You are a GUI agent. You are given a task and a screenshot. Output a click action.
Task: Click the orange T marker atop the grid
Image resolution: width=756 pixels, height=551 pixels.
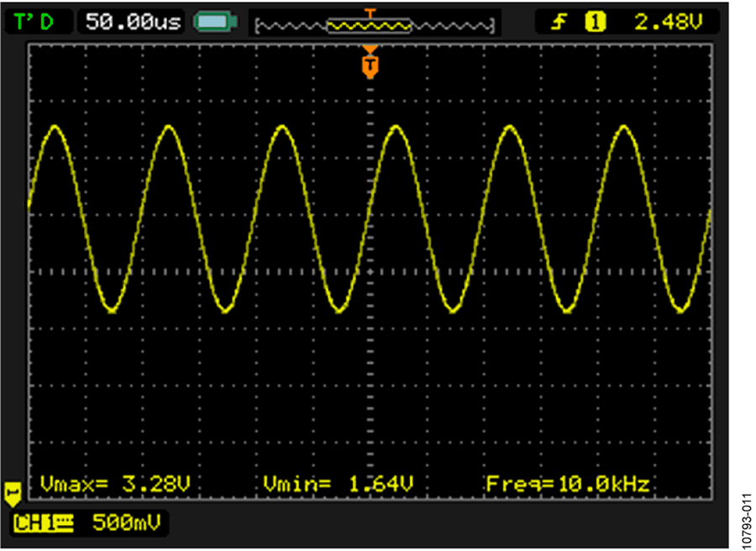[370, 65]
